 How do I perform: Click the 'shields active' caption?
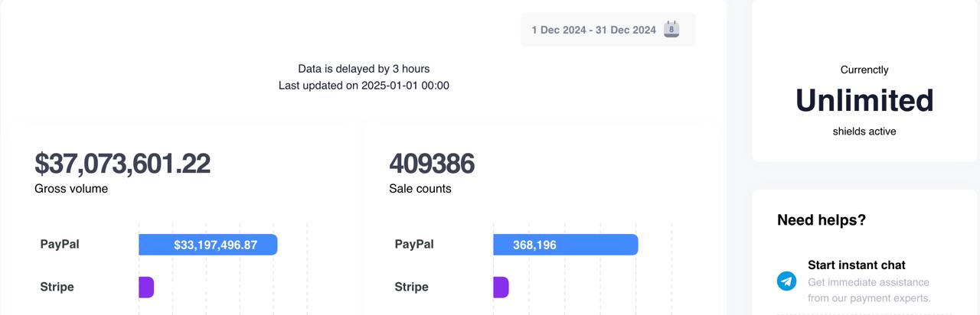[864, 132]
